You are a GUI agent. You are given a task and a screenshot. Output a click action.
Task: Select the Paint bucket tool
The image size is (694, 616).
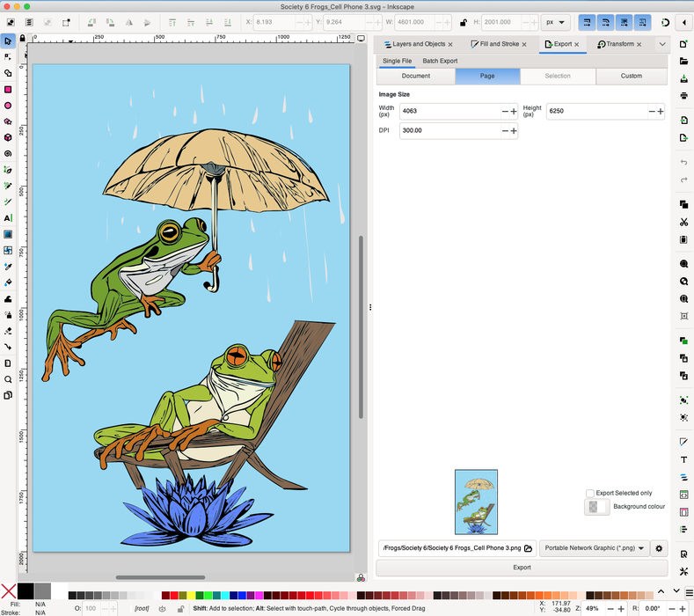8,282
